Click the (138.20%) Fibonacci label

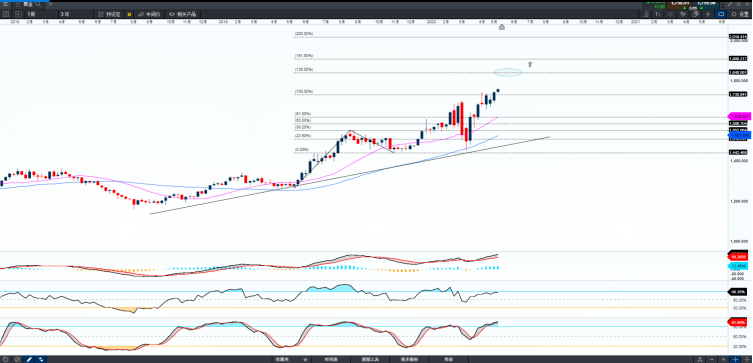coord(304,70)
